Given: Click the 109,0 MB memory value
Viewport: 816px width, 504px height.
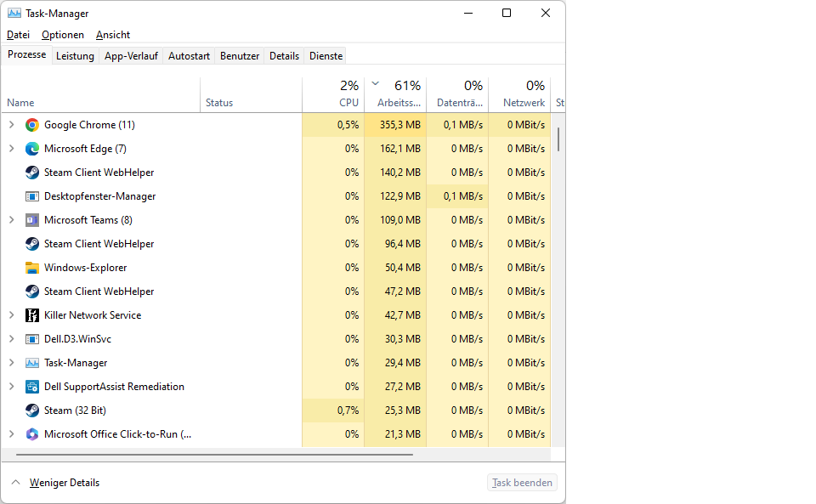Looking at the screenshot, I should tap(400, 220).
